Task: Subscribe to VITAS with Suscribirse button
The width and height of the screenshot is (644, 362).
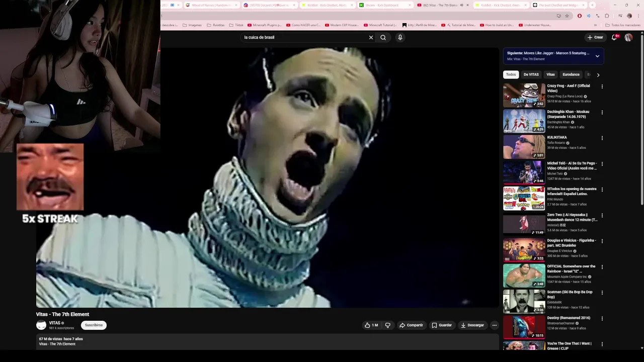Action: tap(94, 325)
